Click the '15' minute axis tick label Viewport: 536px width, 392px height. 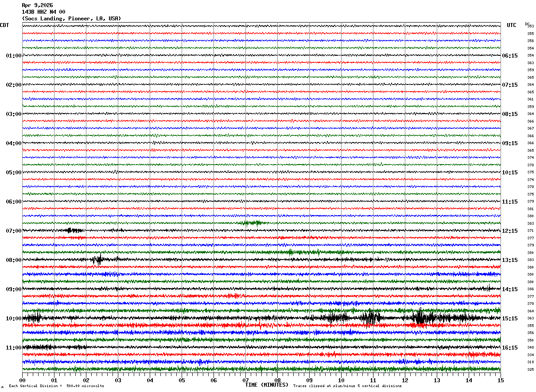coord(501,380)
